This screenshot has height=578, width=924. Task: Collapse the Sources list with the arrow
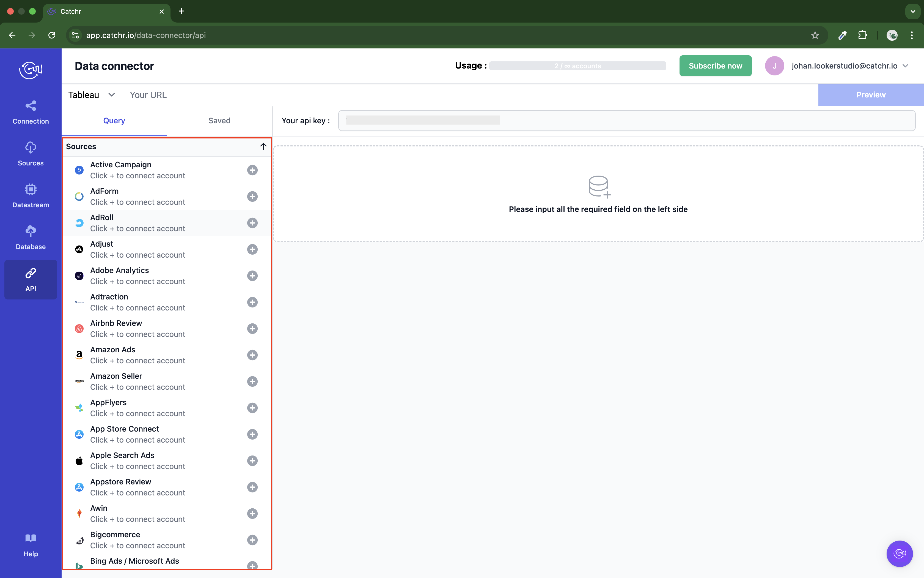point(263,146)
